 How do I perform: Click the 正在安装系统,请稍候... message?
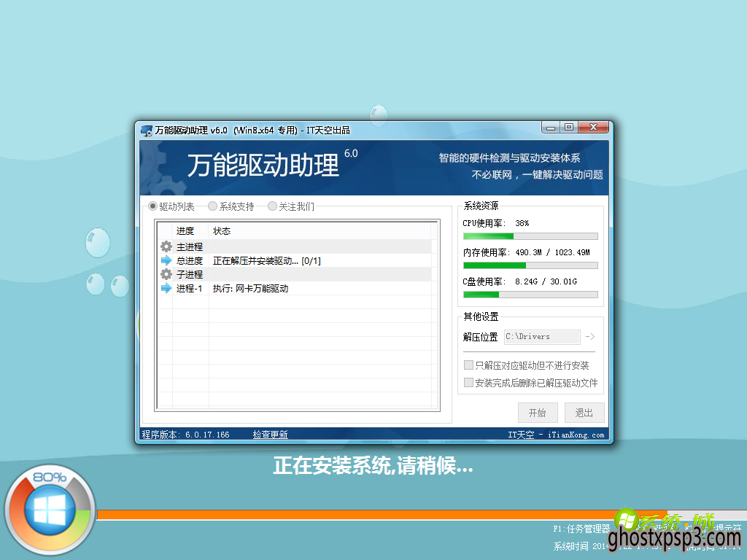pos(373,465)
